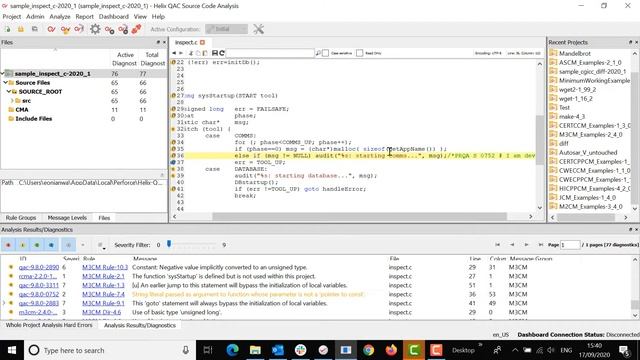Open the Active Configuration dropdown
This screenshot has height=360, width=640.
[227, 29]
